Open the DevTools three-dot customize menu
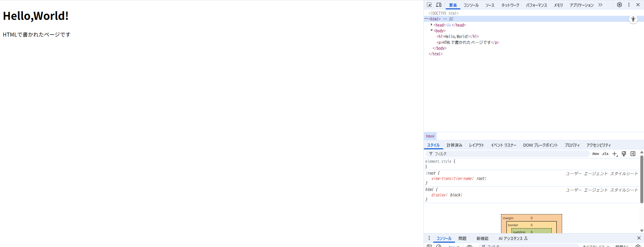The image size is (644, 247). tap(629, 5)
